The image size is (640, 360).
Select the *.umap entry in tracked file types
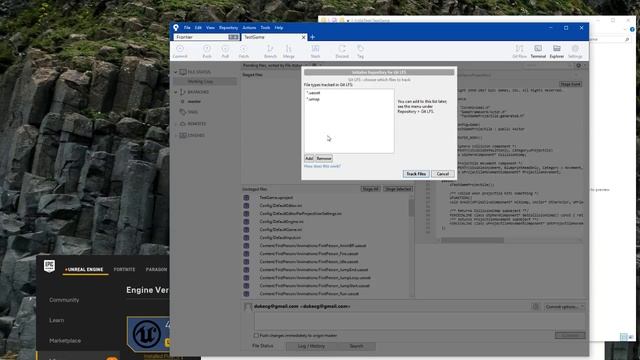pyautogui.click(x=313, y=99)
